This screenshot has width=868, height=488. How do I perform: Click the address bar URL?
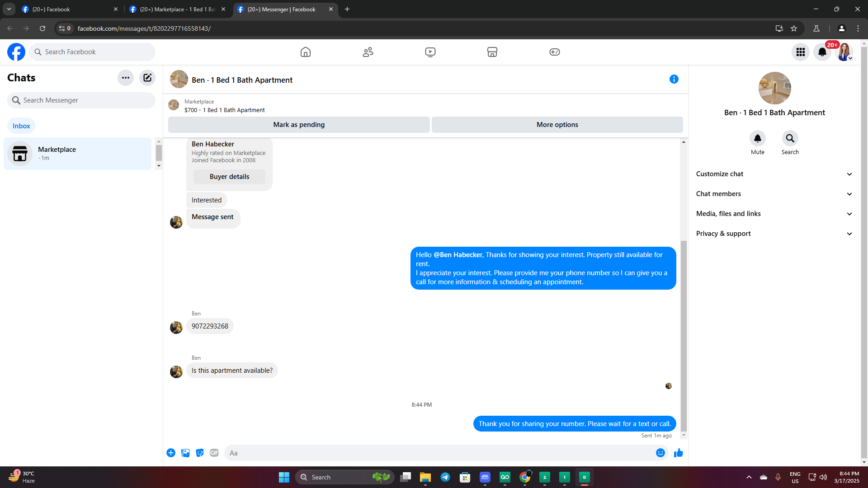(x=144, y=28)
